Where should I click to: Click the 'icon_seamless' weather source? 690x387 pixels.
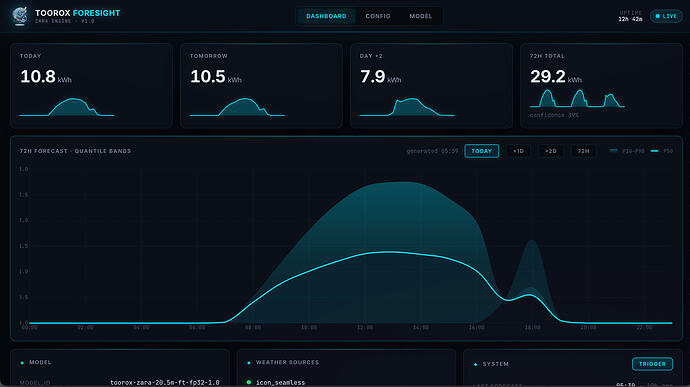[x=280, y=382]
